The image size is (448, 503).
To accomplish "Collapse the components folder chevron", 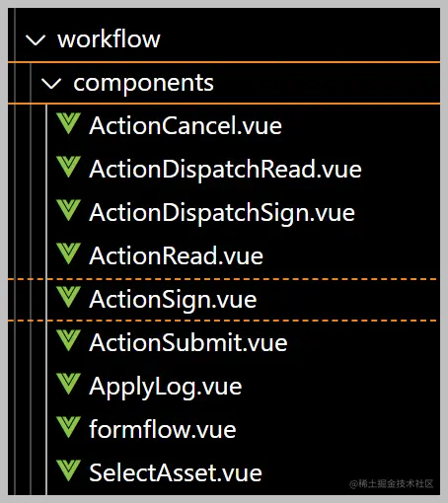I will [51, 84].
